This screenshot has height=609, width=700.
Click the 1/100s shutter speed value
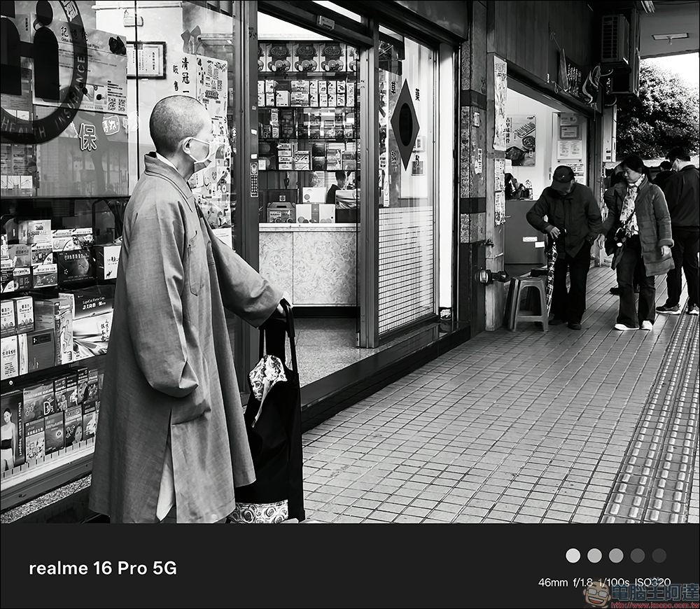[x=614, y=582]
